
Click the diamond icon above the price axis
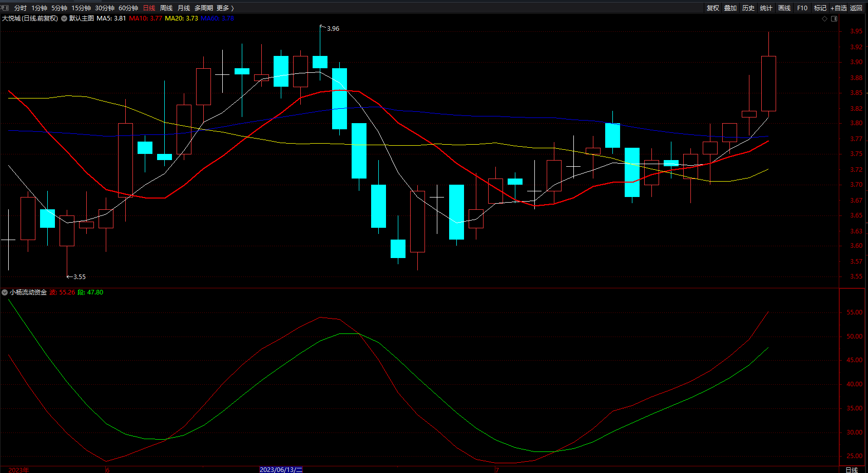tap(825, 18)
